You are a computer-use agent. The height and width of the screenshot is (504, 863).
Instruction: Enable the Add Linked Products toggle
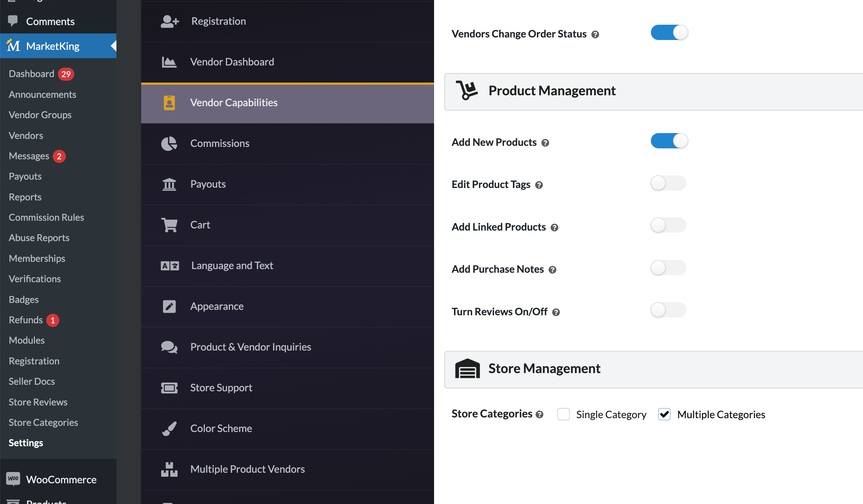point(668,225)
